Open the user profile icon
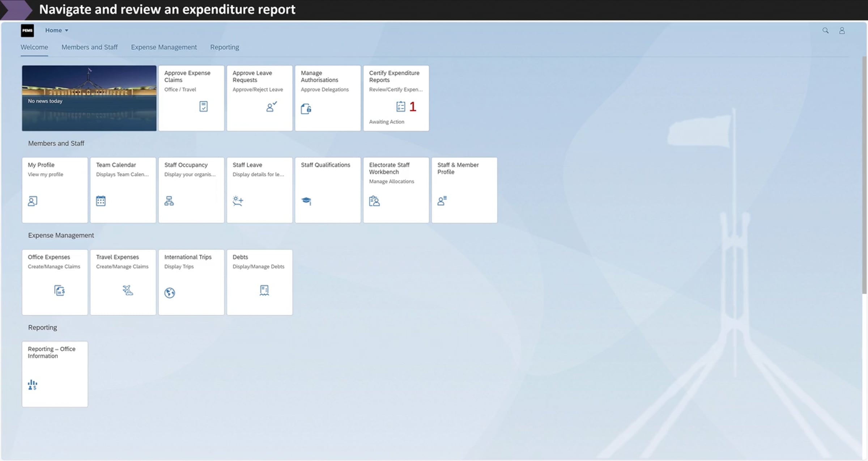This screenshot has width=868, height=461. click(842, 30)
